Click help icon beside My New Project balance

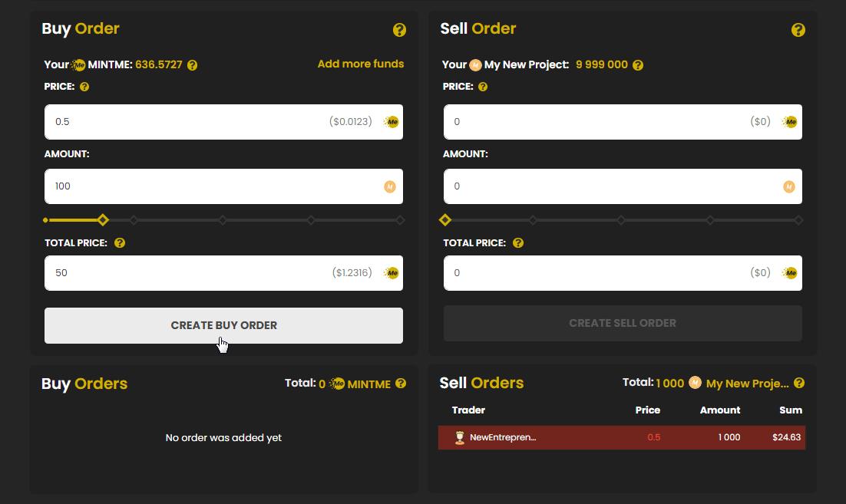638,65
